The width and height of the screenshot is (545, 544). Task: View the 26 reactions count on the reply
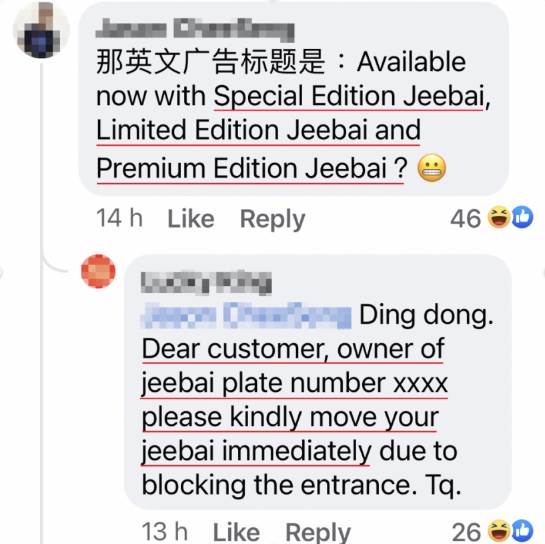coord(466,532)
